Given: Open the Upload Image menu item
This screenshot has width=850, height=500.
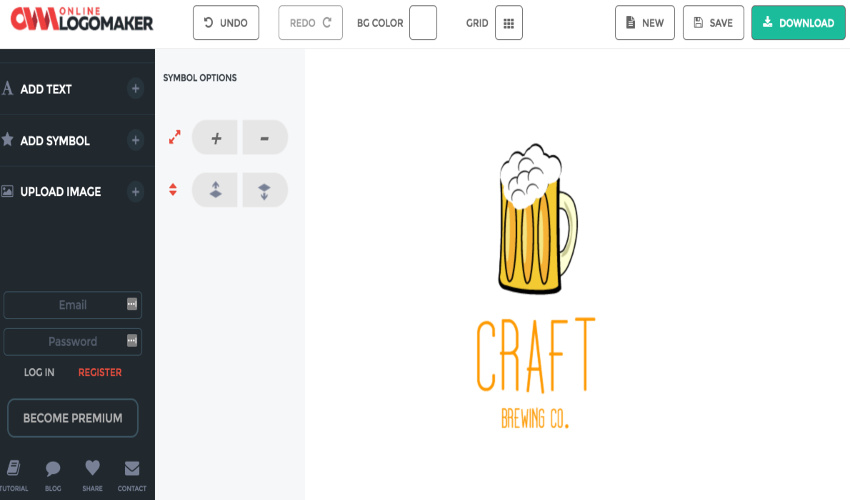Looking at the screenshot, I should click(x=61, y=192).
